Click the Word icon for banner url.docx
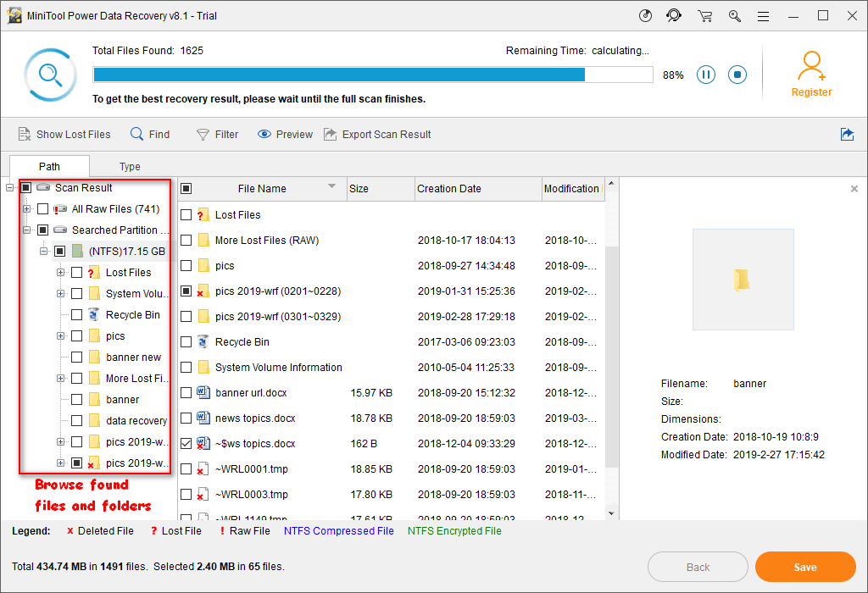The width and height of the screenshot is (868, 593). (x=203, y=393)
